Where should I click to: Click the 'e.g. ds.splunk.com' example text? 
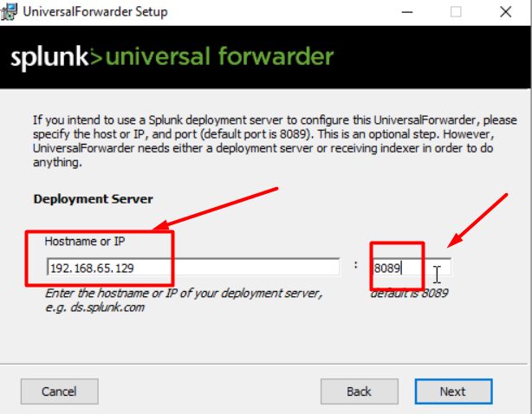(x=94, y=307)
